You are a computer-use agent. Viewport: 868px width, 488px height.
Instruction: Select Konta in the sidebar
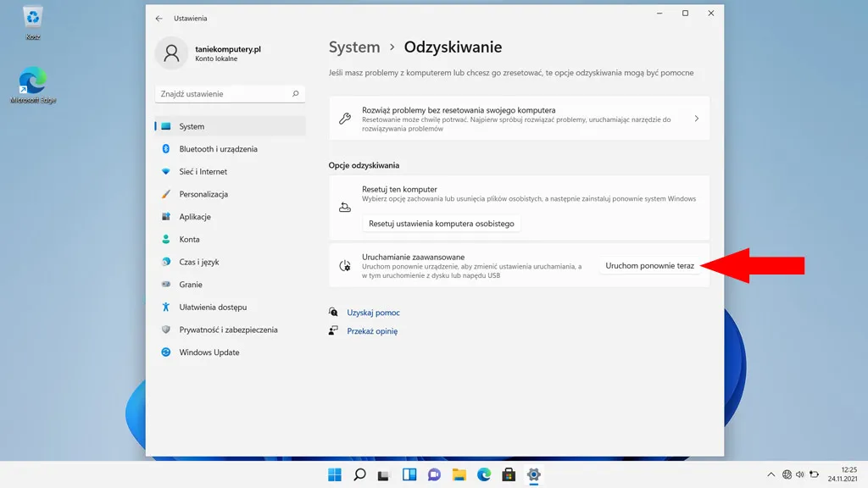pos(230,240)
